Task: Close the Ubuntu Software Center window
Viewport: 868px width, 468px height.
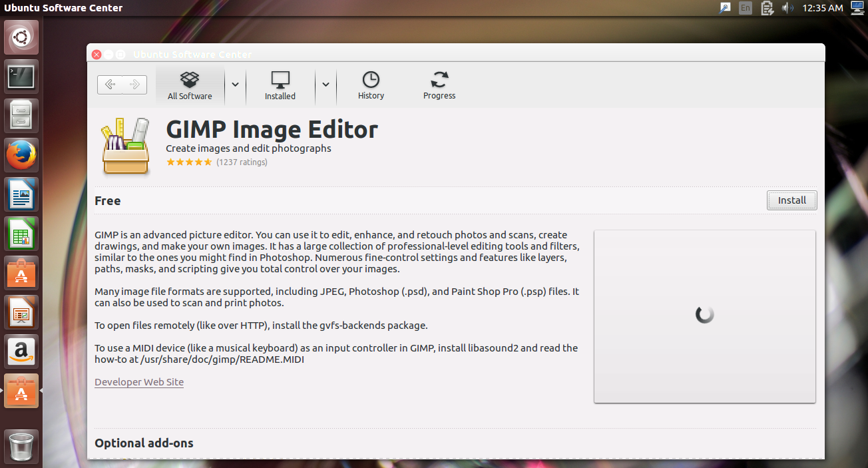Action: (97, 55)
